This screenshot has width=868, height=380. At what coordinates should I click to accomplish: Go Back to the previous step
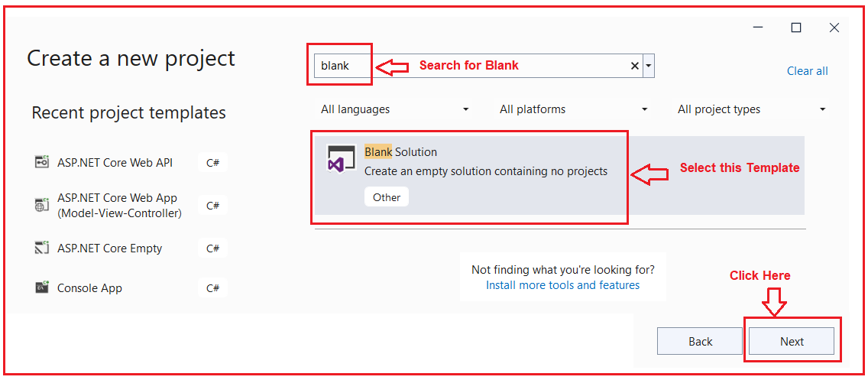point(700,342)
